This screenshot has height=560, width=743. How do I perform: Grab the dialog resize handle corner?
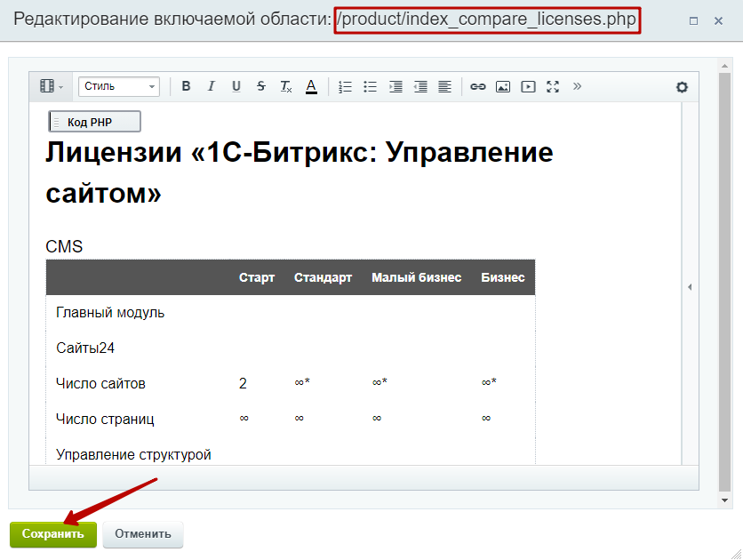click(x=736, y=554)
